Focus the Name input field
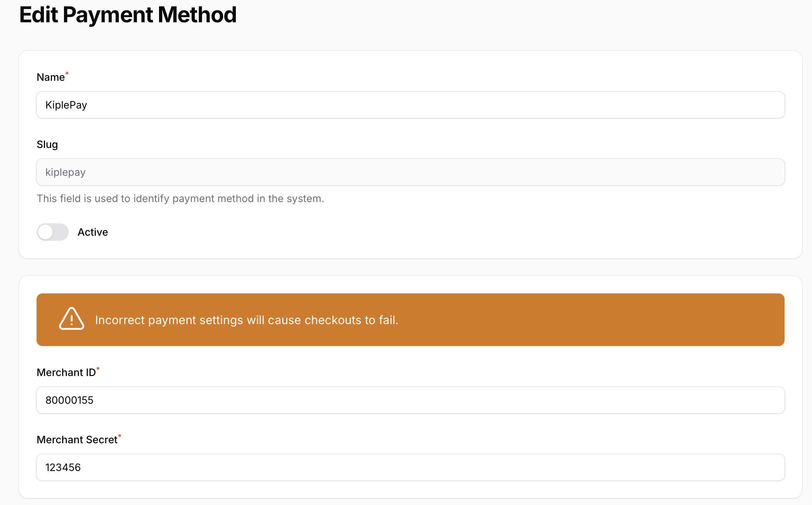 [410, 105]
